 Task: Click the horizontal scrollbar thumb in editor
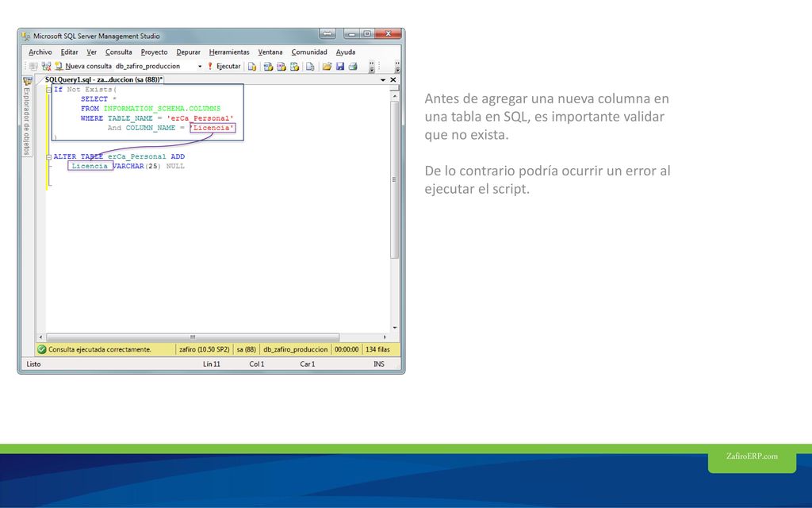[x=193, y=337]
